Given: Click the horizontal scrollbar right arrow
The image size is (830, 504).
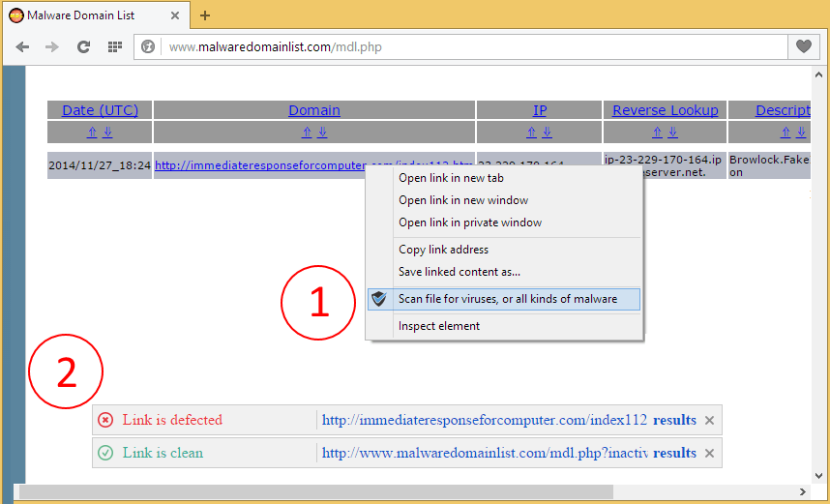Looking at the screenshot, I should pyautogui.click(x=803, y=491).
